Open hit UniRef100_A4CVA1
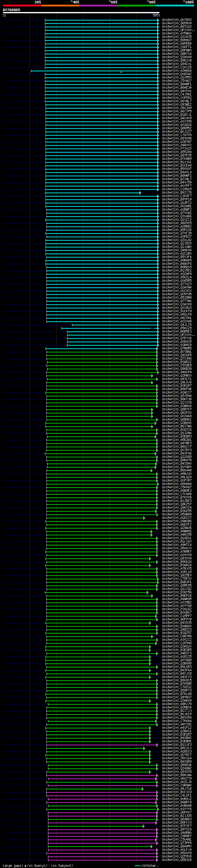197x868 pixels. [177, 318]
